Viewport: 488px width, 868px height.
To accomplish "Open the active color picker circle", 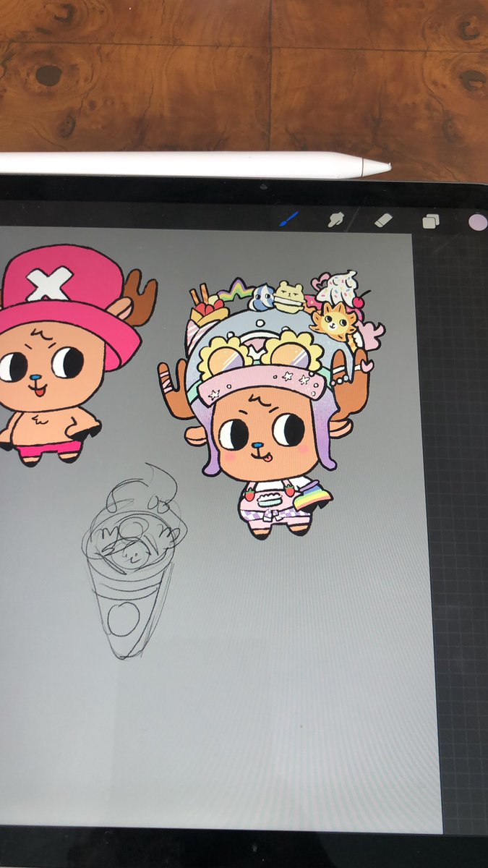I will pyautogui.click(x=479, y=221).
